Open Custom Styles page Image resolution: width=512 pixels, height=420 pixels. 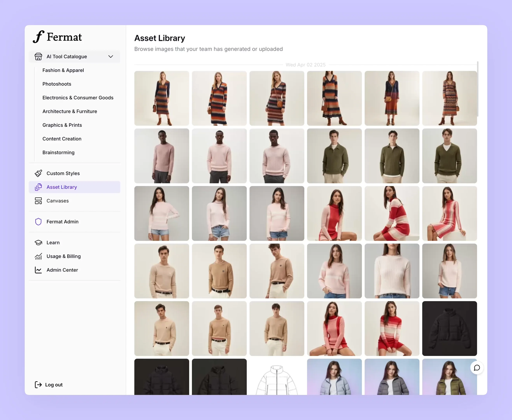point(75,173)
